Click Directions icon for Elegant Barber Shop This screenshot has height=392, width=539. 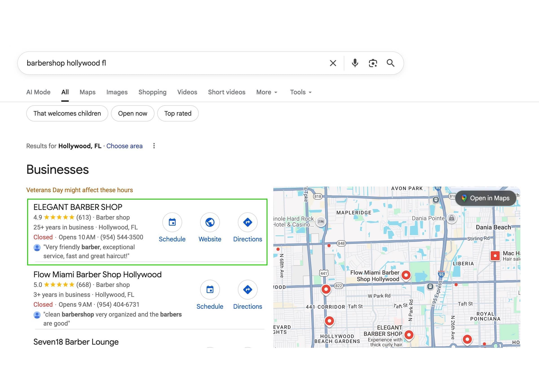(x=248, y=222)
